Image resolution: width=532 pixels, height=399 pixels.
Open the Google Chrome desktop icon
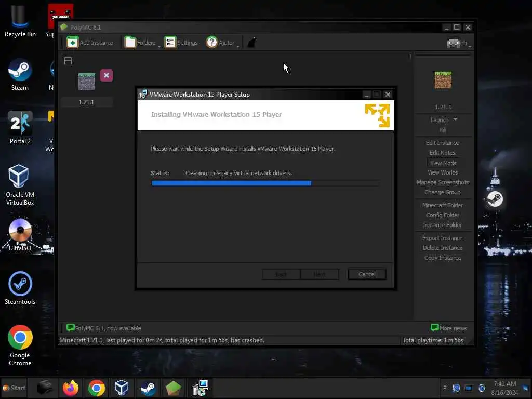click(x=20, y=345)
